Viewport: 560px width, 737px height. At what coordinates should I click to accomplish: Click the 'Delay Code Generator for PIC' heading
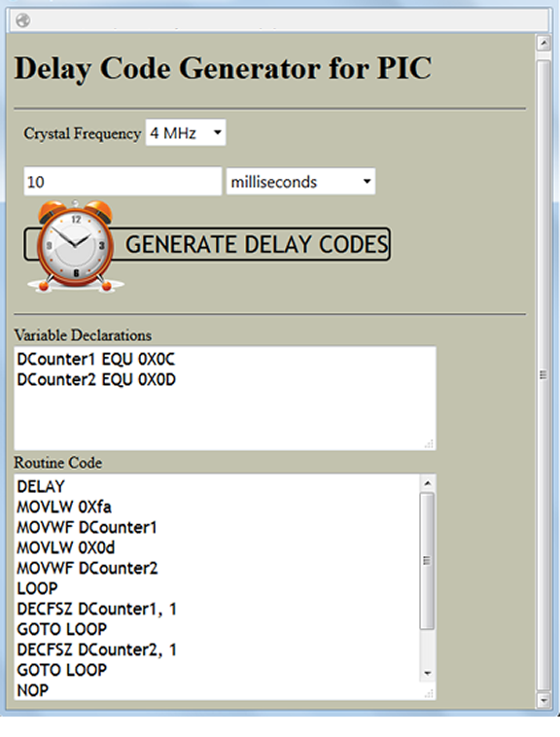(223, 69)
